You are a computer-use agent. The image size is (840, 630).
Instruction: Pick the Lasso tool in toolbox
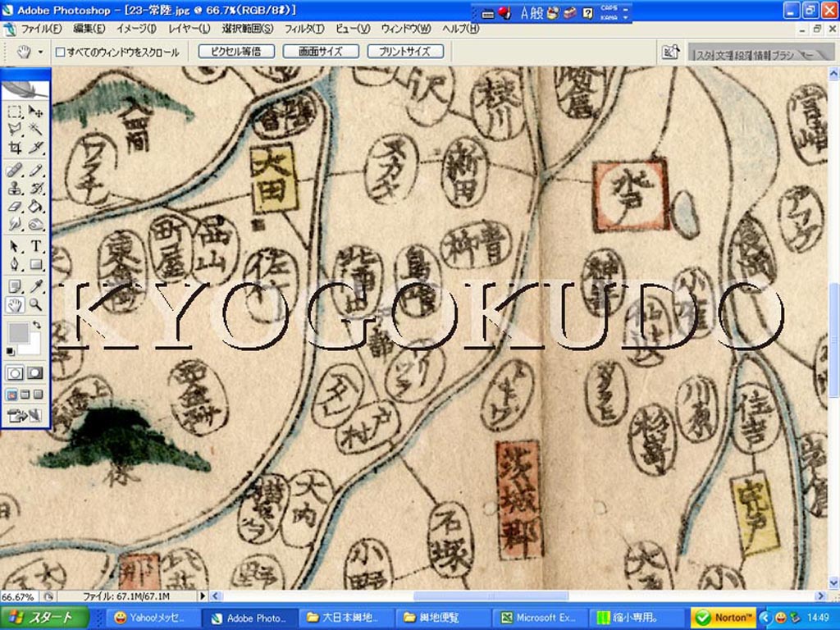tap(15, 129)
